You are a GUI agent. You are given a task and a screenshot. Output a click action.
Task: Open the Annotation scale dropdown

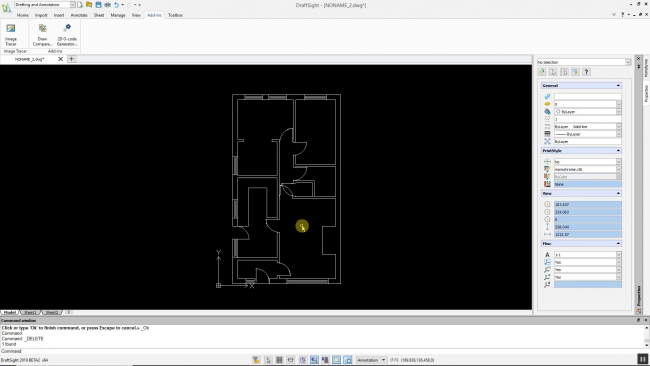click(371, 360)
